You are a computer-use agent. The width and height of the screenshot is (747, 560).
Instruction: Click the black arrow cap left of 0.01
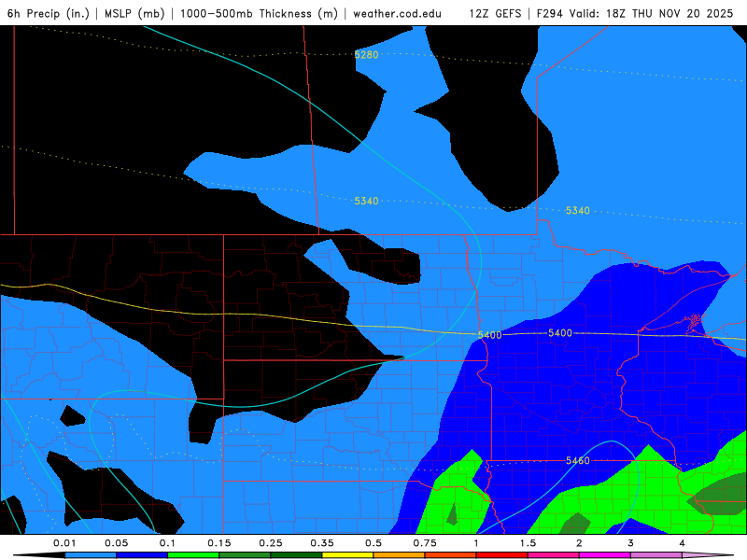(x=39, y=555)
